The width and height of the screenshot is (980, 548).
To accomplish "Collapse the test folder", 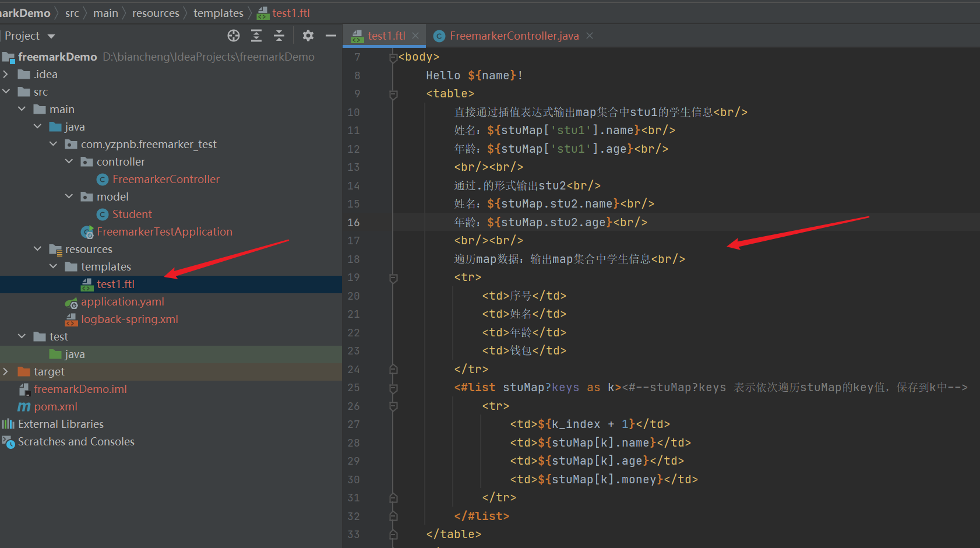I will [22, 336].
